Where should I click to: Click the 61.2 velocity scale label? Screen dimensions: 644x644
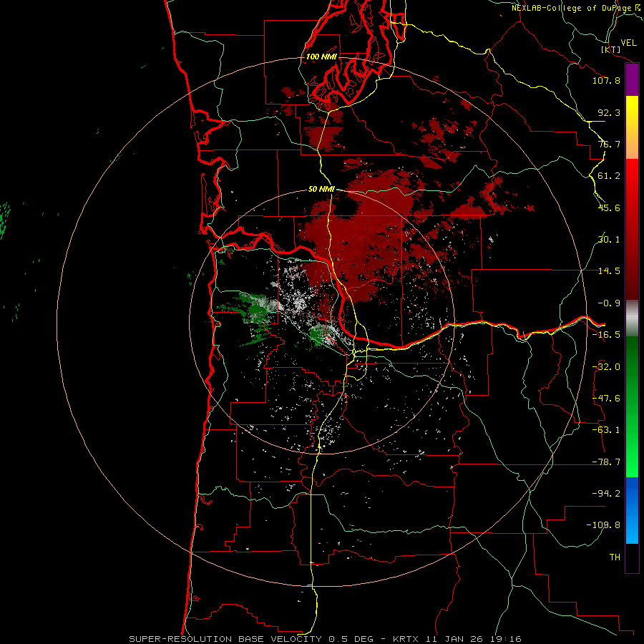[609, 176]
